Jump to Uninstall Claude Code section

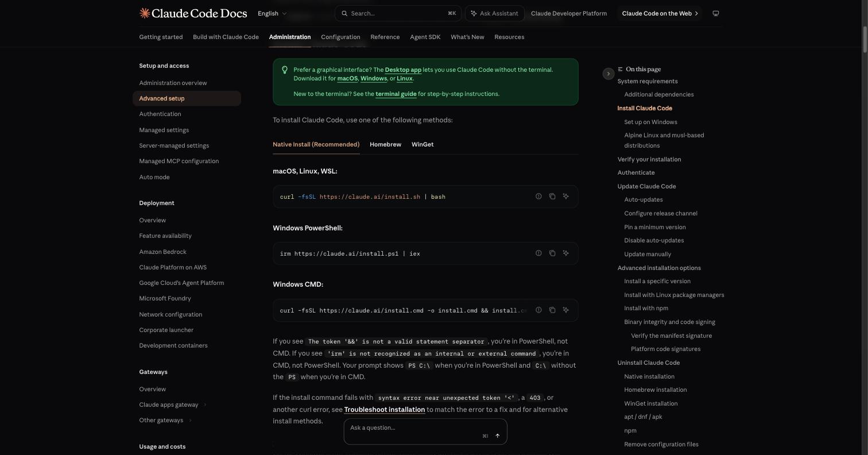(x=649, y=363)
